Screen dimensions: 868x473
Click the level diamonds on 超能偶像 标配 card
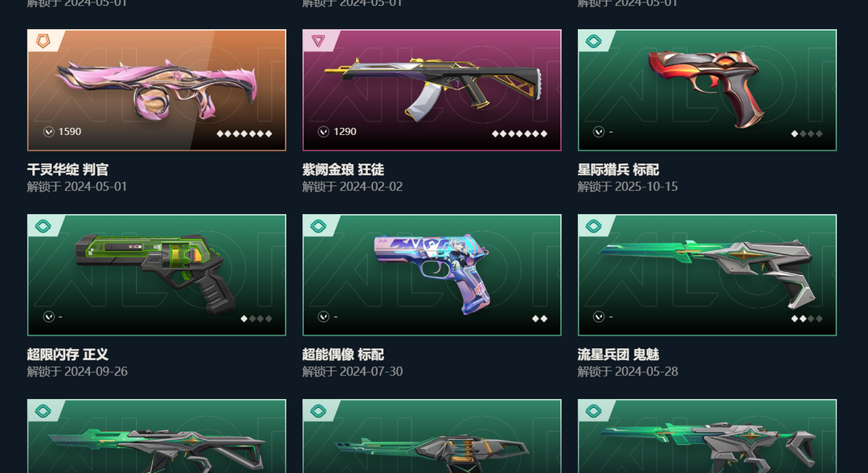(x=540, y=319)
